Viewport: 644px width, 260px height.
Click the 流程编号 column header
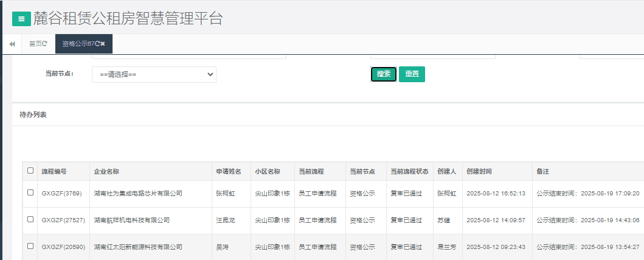click(54, 172)
